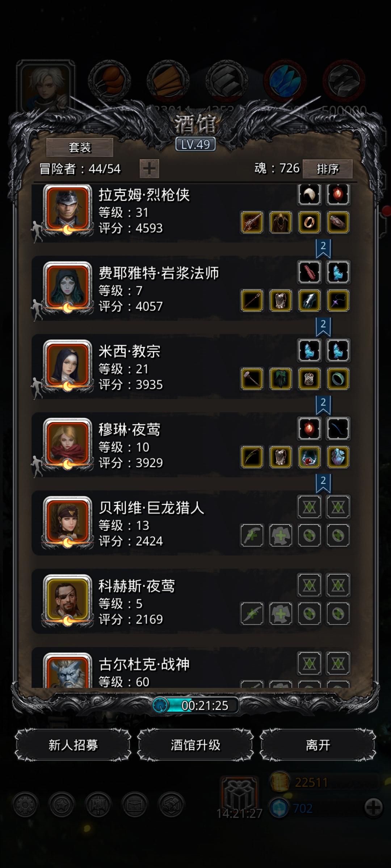Tap 米西·教宗's green ring accessory
This screenshot has width=391, height=868.
(x=338, y=379)
